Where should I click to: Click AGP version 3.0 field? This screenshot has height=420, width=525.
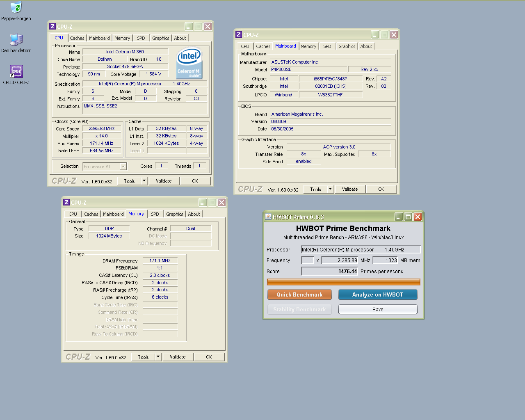(x=339, y=147)
